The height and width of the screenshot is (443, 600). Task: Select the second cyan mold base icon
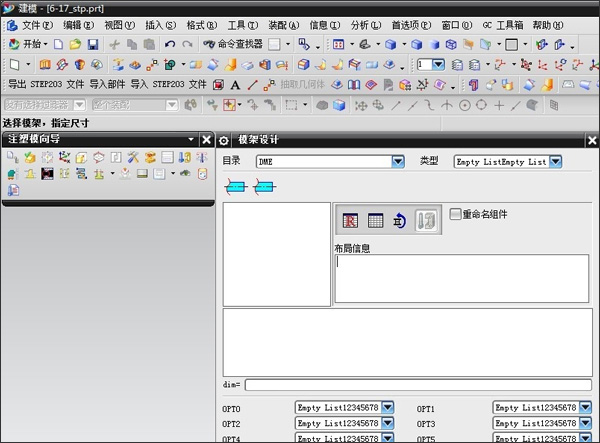264,185
